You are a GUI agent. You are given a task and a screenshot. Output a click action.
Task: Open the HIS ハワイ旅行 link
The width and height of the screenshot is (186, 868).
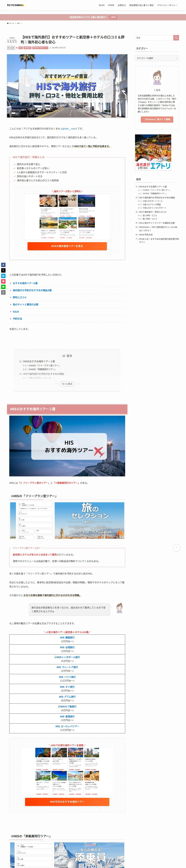coord(67,677)
